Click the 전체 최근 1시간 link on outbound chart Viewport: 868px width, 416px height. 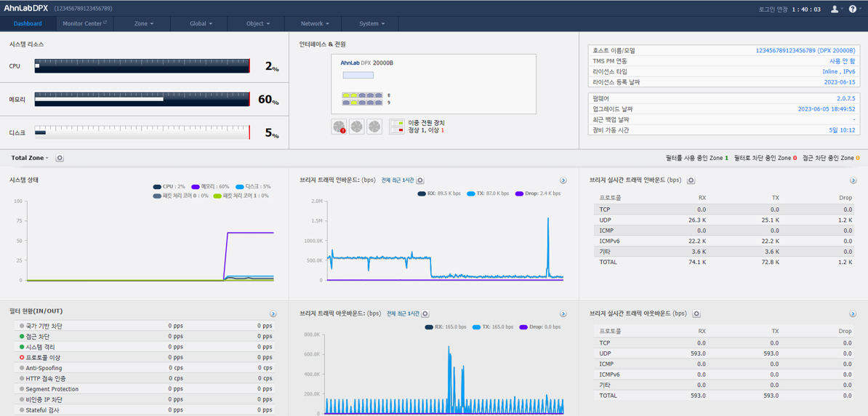[x=403, y=313]
